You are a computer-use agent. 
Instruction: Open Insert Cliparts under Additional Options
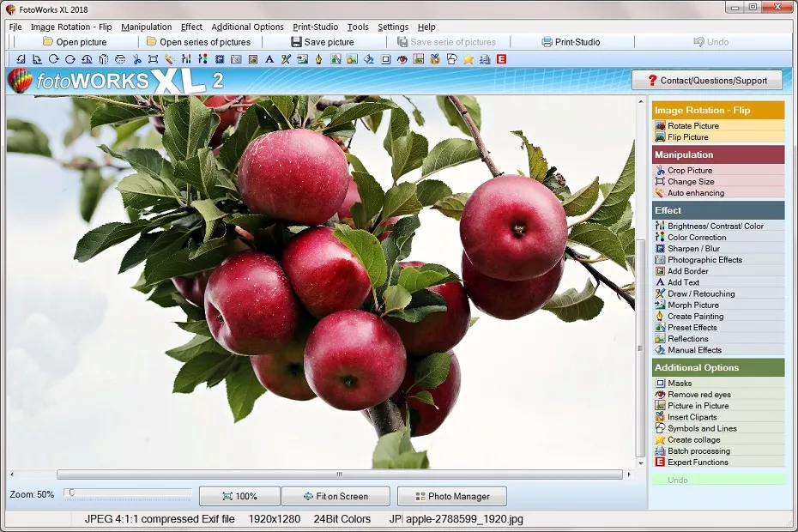[692, 417]
